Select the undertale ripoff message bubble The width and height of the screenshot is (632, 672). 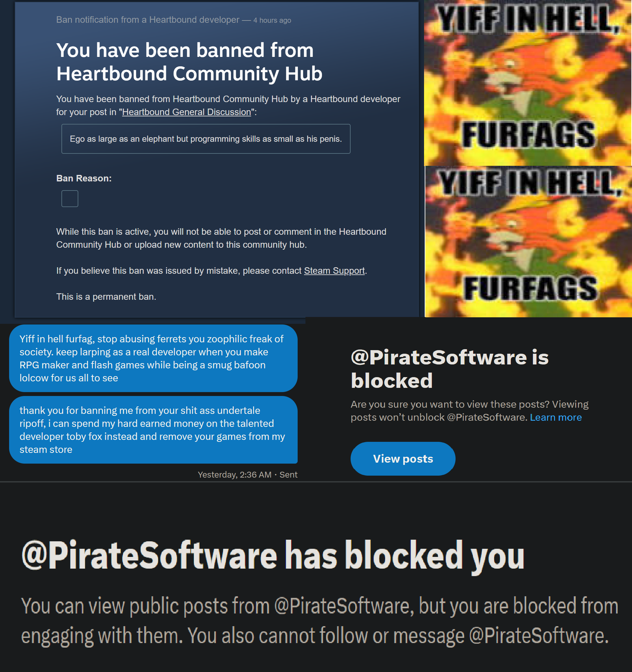pyautogui.click(x=153, y=430)
